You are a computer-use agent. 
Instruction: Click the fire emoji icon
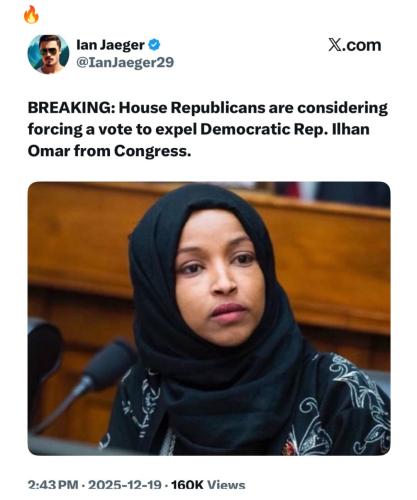(31, 15)
